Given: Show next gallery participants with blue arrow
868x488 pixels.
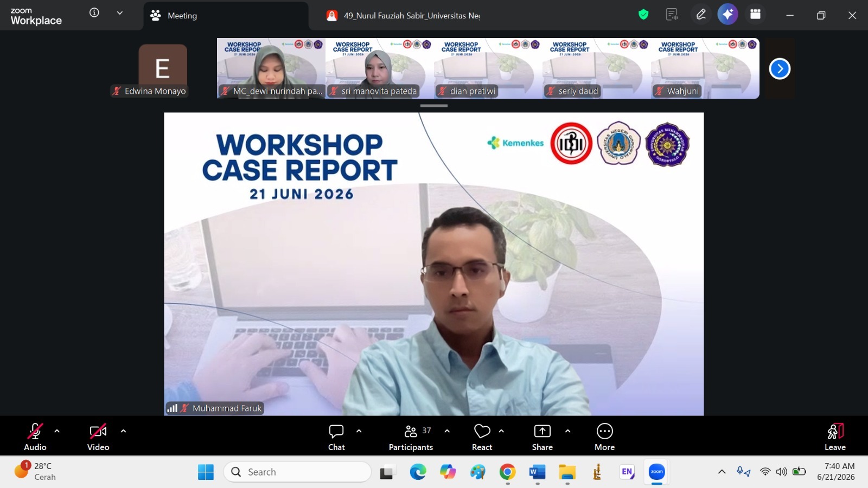Looking at the screenshot, I should point(780,69).
